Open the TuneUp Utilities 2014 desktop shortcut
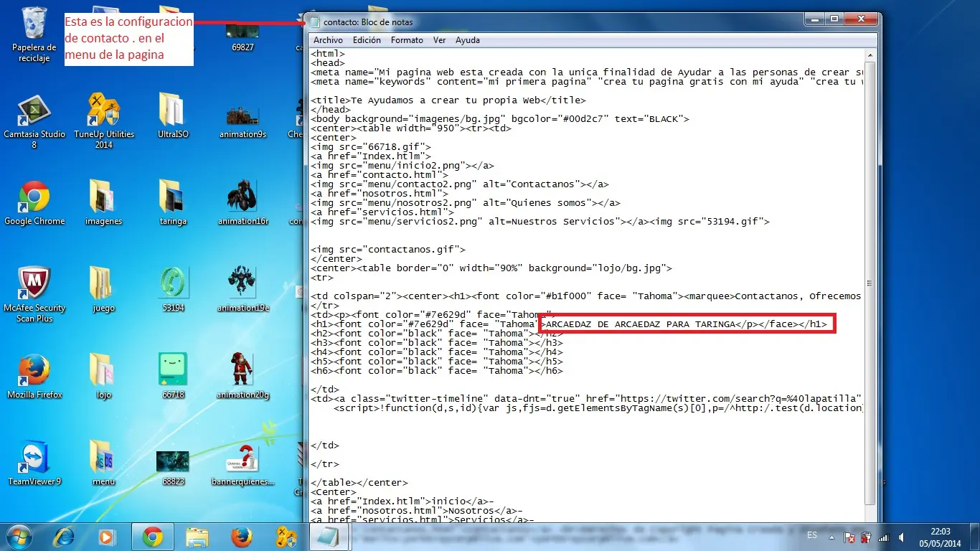 103,121
